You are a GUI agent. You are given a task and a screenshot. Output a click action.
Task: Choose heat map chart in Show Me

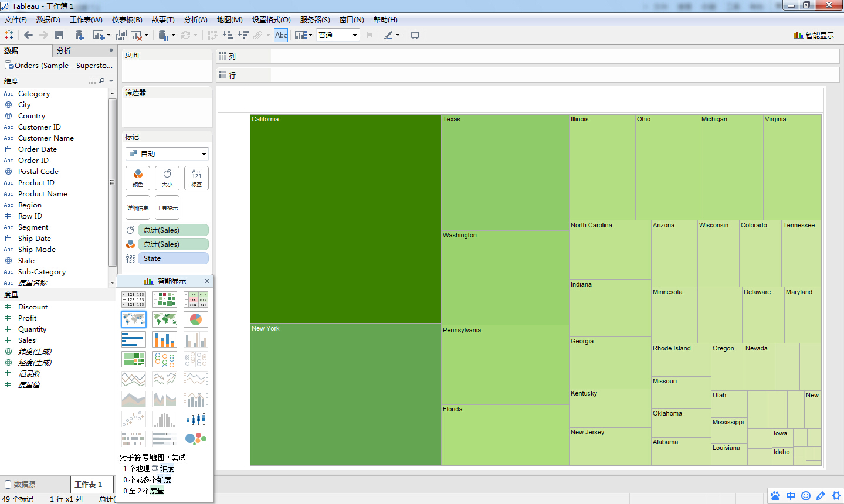(x=165, y=299)
